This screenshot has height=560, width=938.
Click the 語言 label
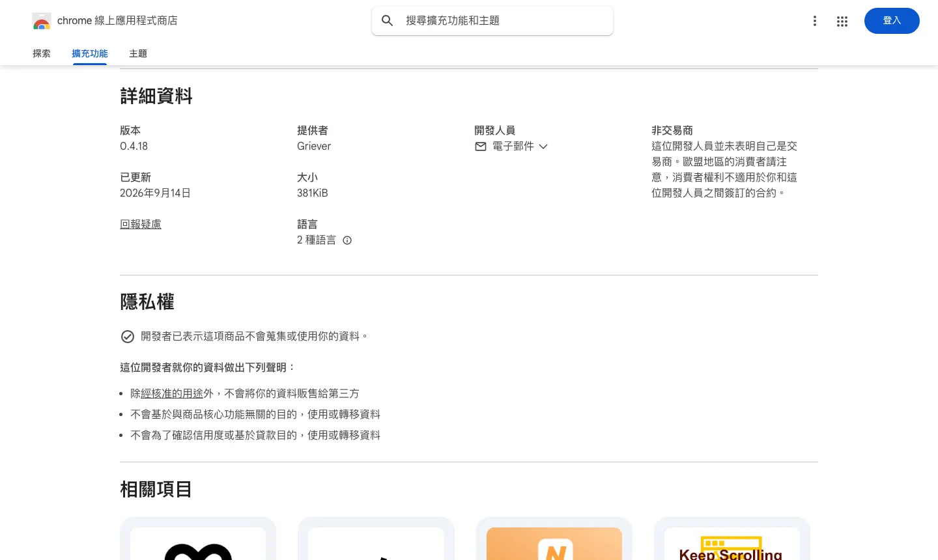(x=307, y=224)
